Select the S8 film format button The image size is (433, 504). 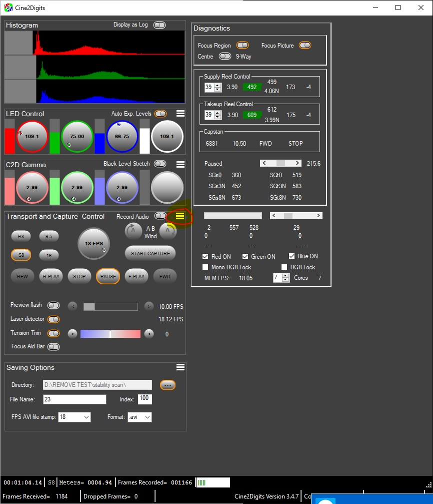pyautogui.click(x=21, y=255)
